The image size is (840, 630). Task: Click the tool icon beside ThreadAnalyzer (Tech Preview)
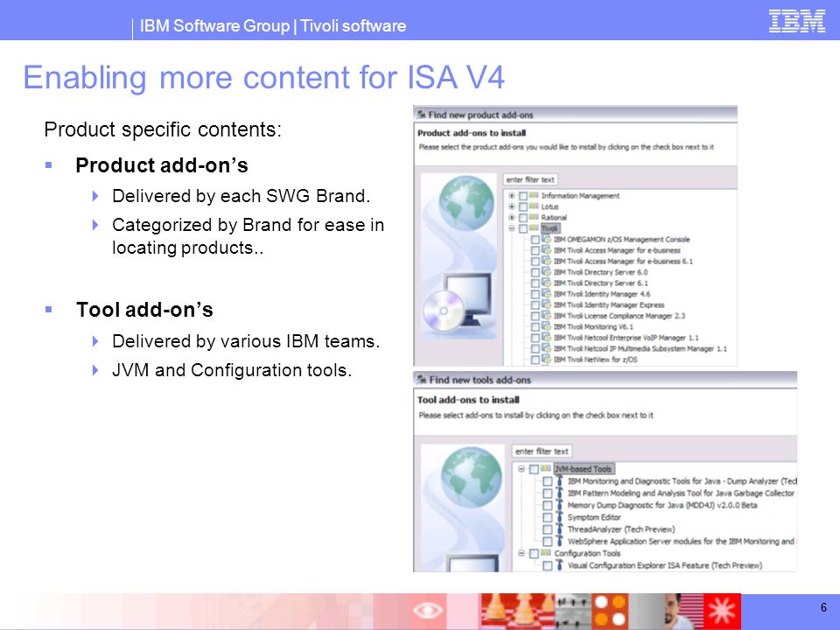pos(559,528)
